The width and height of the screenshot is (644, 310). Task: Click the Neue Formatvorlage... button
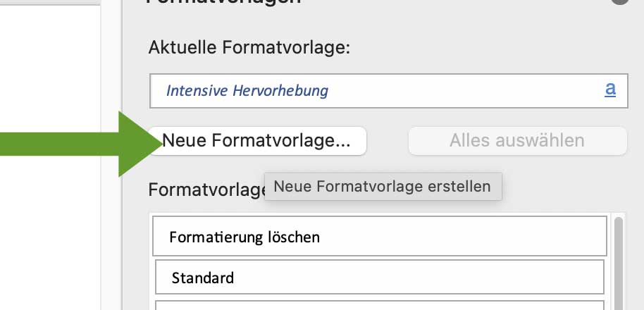pyautogui.click(x=256, y=141)
